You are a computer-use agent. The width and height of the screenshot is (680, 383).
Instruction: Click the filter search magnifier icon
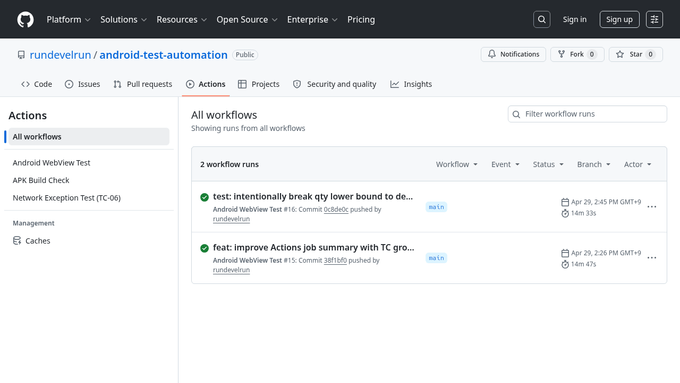click(x=516, y=115)
